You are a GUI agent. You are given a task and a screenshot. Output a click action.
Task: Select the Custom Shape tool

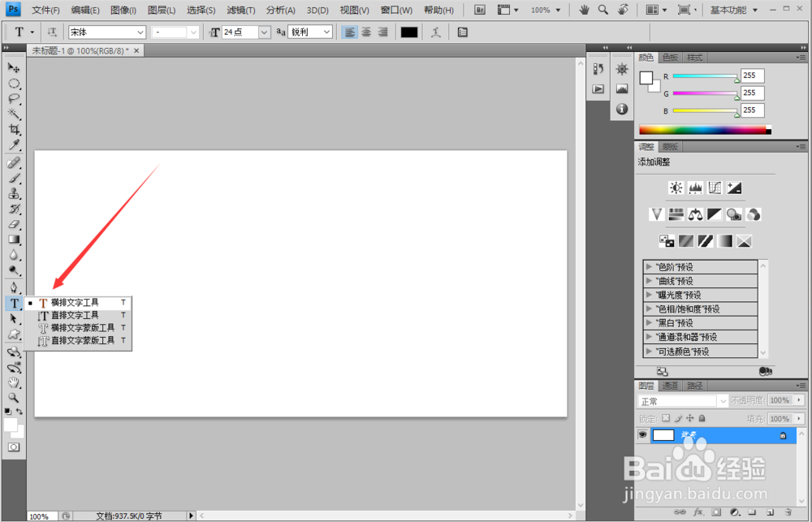[x=14, y=334]
